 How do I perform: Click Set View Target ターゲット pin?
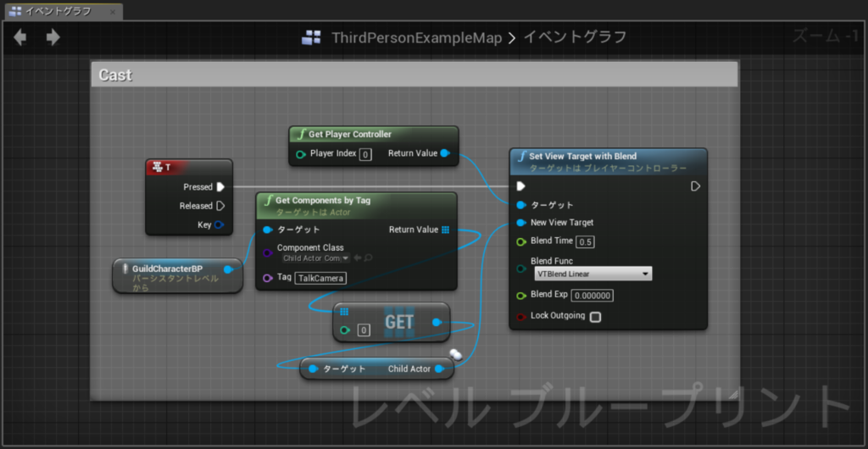521,205
